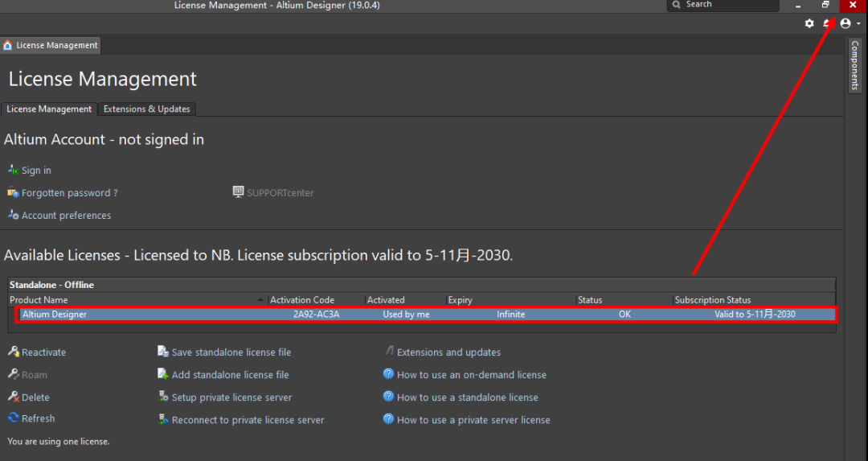Click the OK status cell
The image size is (868, 461).
pos(625,314)
